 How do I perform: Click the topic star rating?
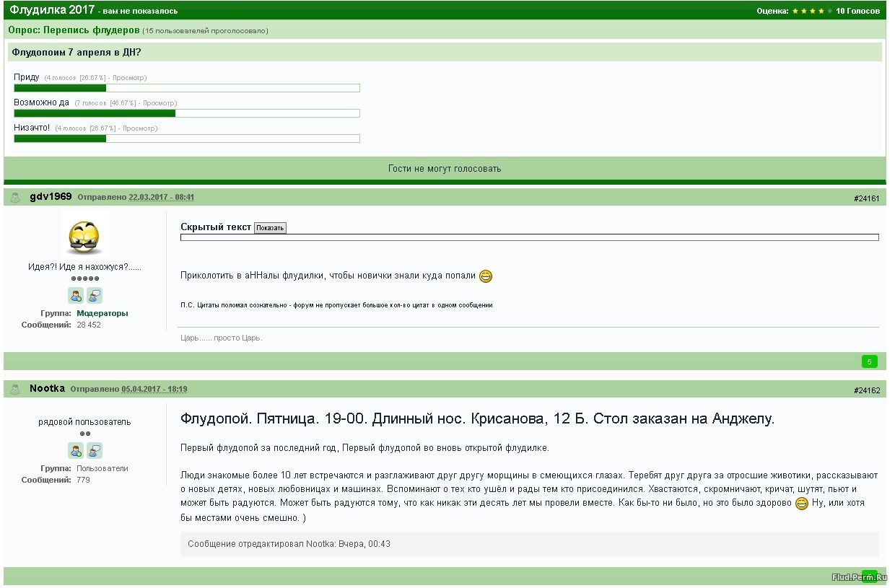[812, 11]
